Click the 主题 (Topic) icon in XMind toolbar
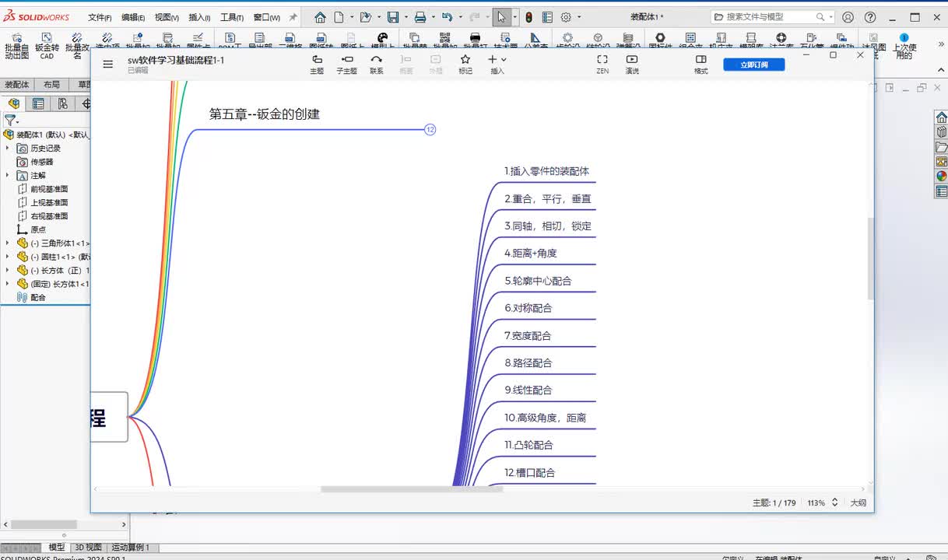 click(317, 60)
